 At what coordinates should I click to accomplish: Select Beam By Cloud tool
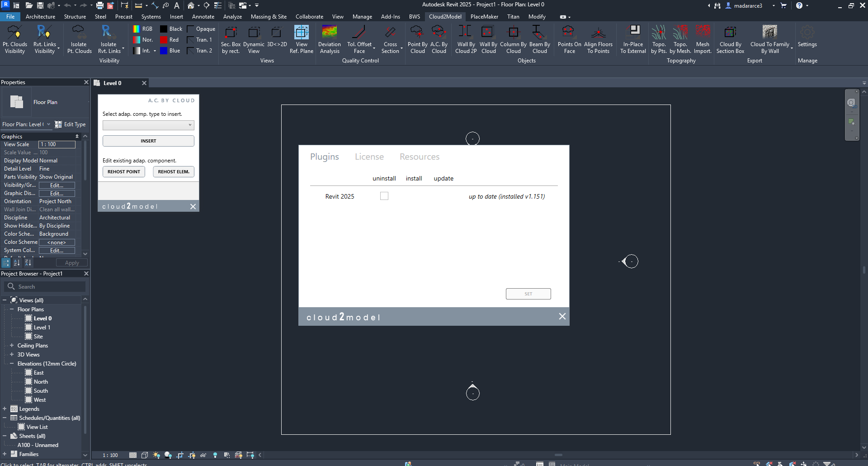539,40
